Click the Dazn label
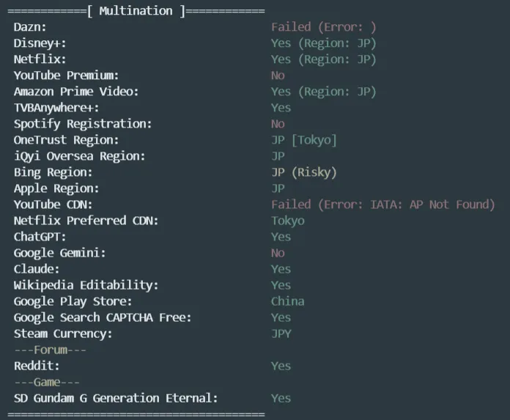510x420 pixels. (30, 27)
